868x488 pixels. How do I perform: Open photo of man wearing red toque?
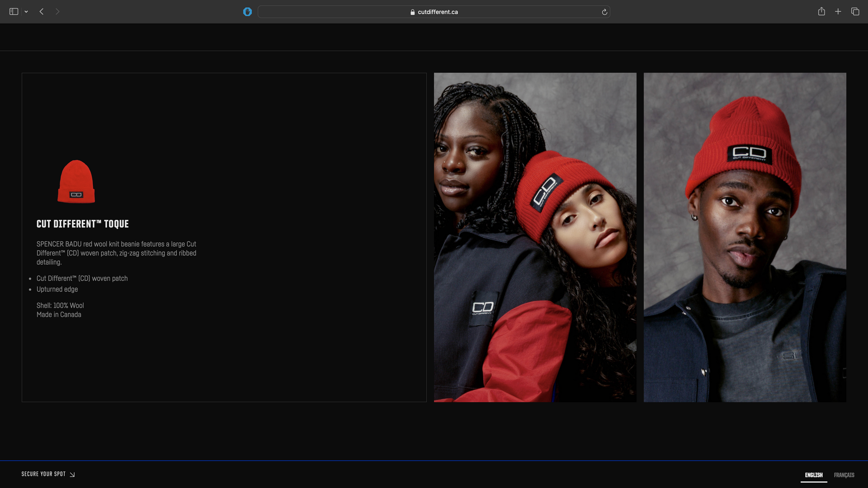pos(744,237)
